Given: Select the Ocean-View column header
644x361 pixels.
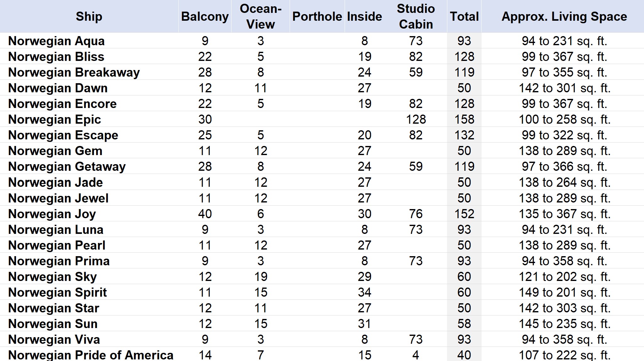Looking at the screenshot, I should coord(260,16).
